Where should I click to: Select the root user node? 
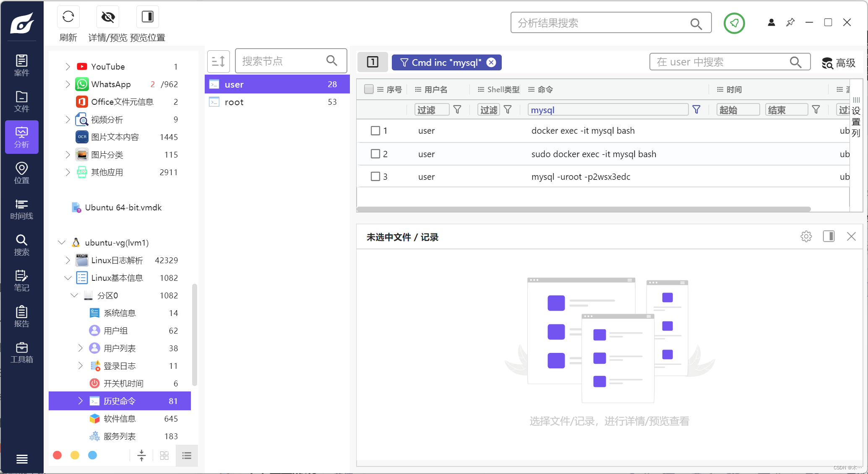[x=234, y=102]
